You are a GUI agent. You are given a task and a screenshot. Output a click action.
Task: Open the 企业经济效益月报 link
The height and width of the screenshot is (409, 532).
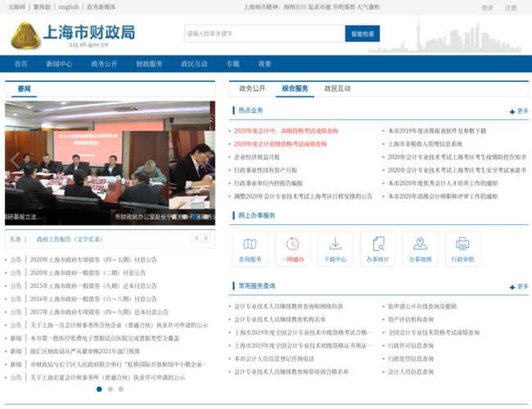[257, 157]
